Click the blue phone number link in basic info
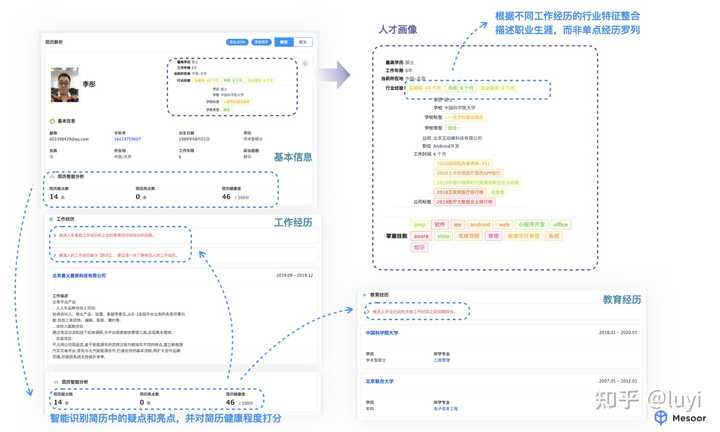 [x=127, y=139]
